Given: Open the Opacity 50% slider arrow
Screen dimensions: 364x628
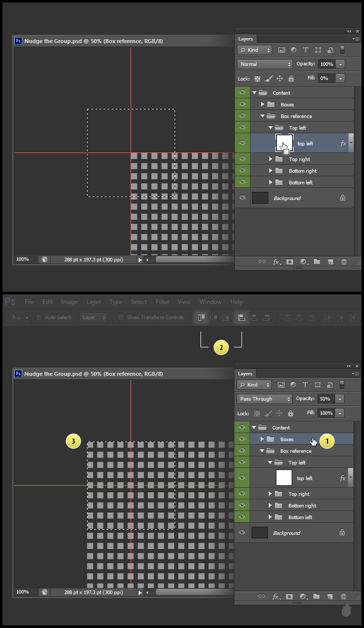Looking at the screenshot, I should 340,399.
